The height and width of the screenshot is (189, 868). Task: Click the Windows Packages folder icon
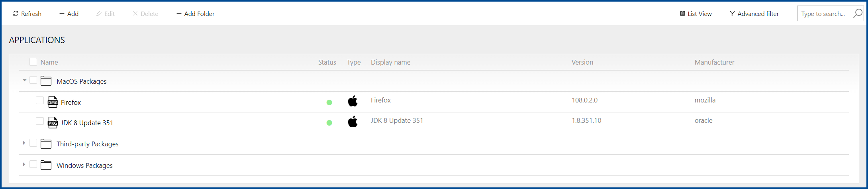click(46, 165)
